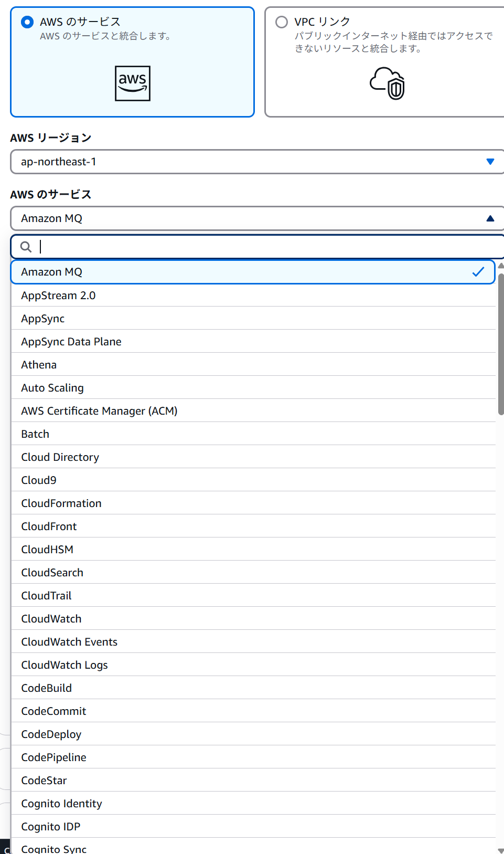
Task: Choose Athena from the services
Action: tap(253, 365)
